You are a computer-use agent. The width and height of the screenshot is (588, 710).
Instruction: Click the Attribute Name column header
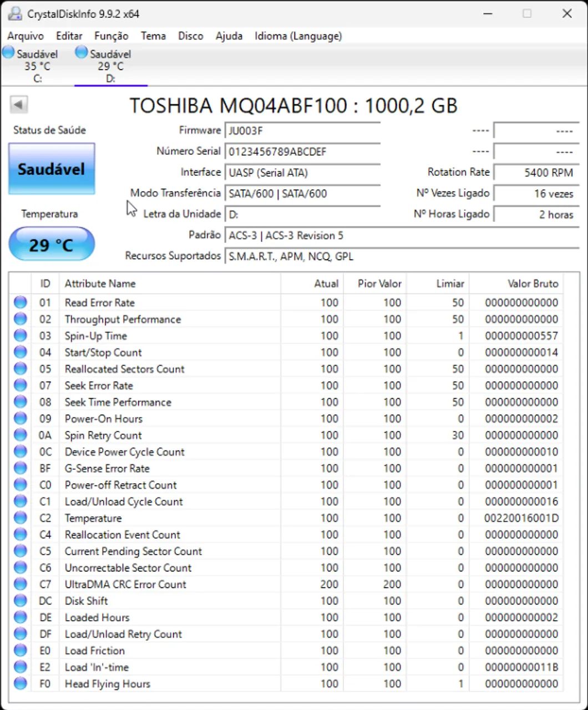[x=170, y=283]
